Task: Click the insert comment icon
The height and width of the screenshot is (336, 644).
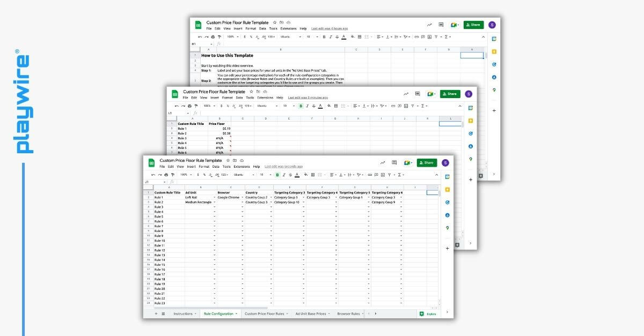Action: click(376, 174)
